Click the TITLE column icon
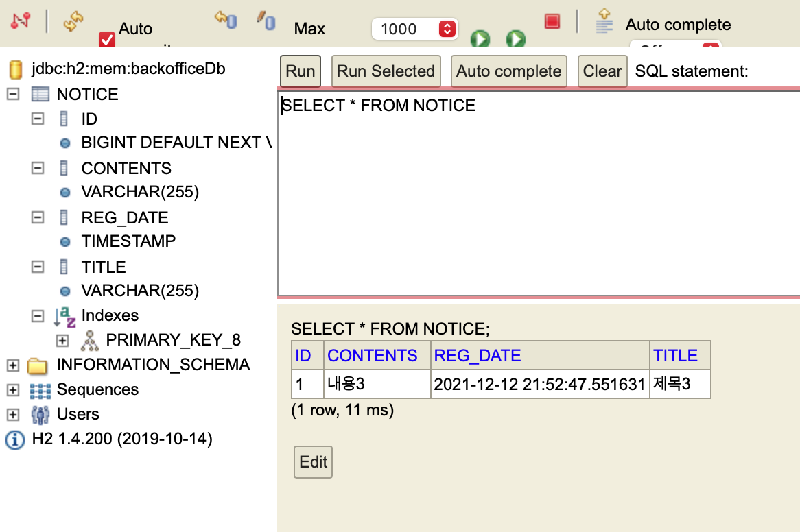This screenshot has width=800, height=532. (x=64, y=267)
